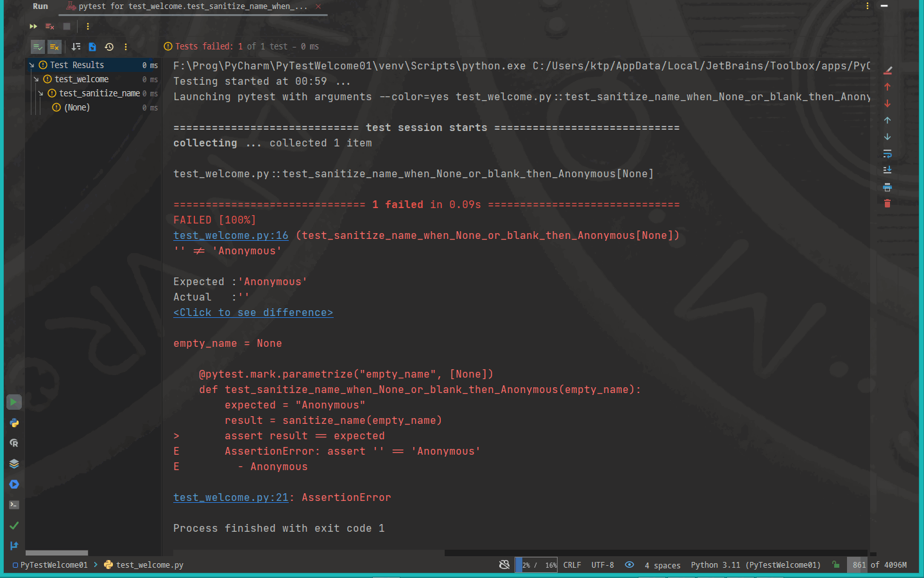Open the R console sidebar icon
This screenshot has width=924, height=578.
tap(14, 443)
